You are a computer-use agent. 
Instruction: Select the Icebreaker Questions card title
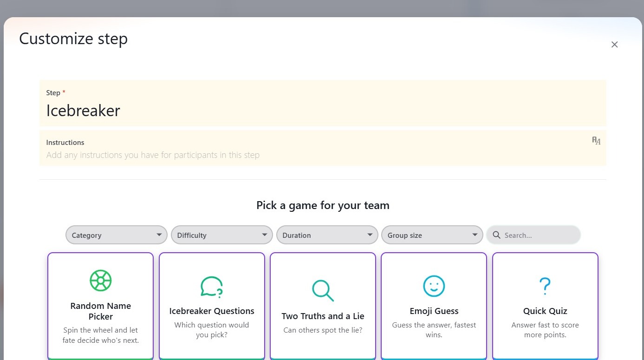[212, 311]
